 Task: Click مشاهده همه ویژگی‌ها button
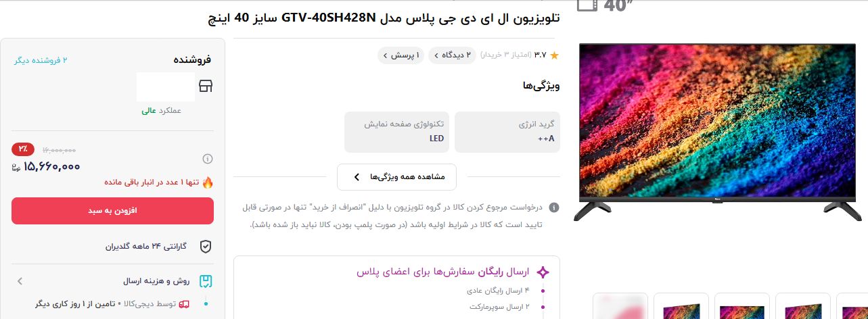tap(396, 177)
